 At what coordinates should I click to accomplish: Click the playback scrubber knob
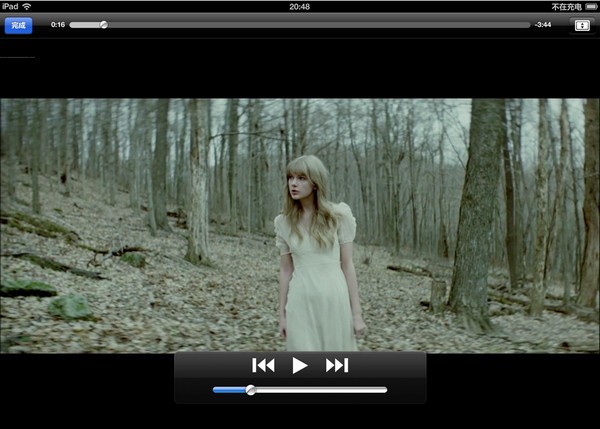click(103, 25)
